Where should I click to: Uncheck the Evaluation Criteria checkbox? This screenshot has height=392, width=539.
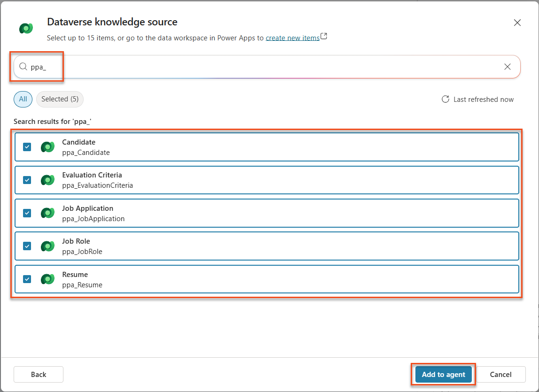[x=27, y=180]
